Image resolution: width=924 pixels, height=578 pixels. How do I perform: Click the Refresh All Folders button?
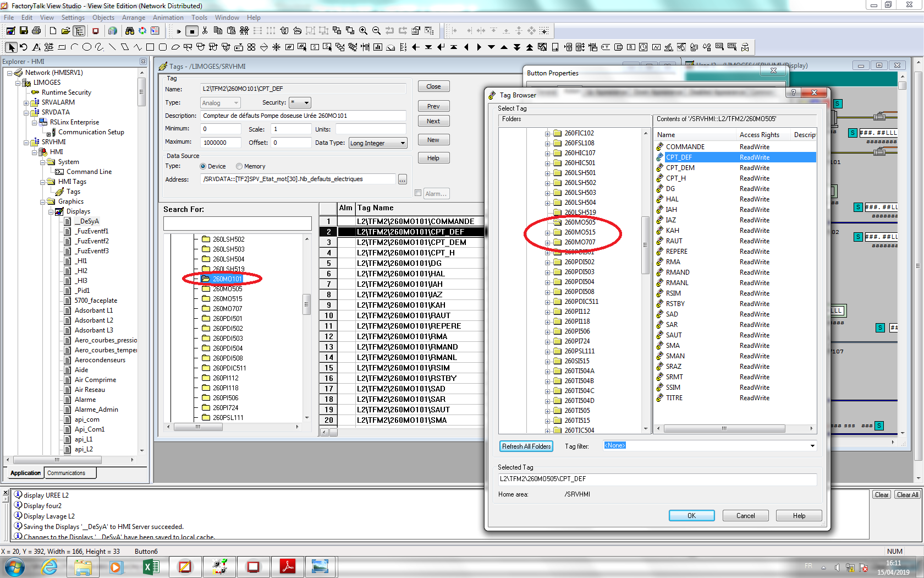526,446
